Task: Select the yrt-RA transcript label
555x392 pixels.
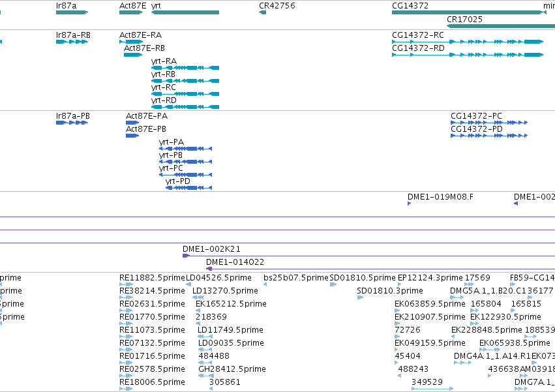Action: coord(164,61)
